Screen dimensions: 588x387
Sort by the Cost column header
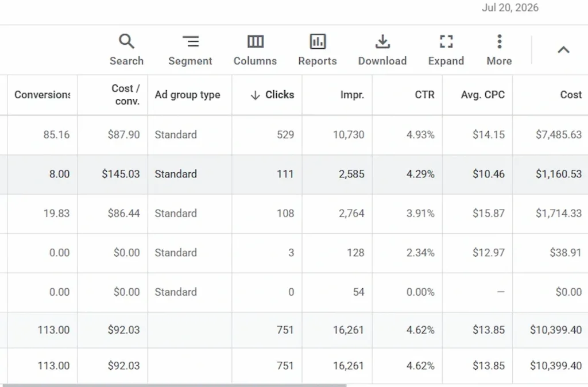point(571,95)
